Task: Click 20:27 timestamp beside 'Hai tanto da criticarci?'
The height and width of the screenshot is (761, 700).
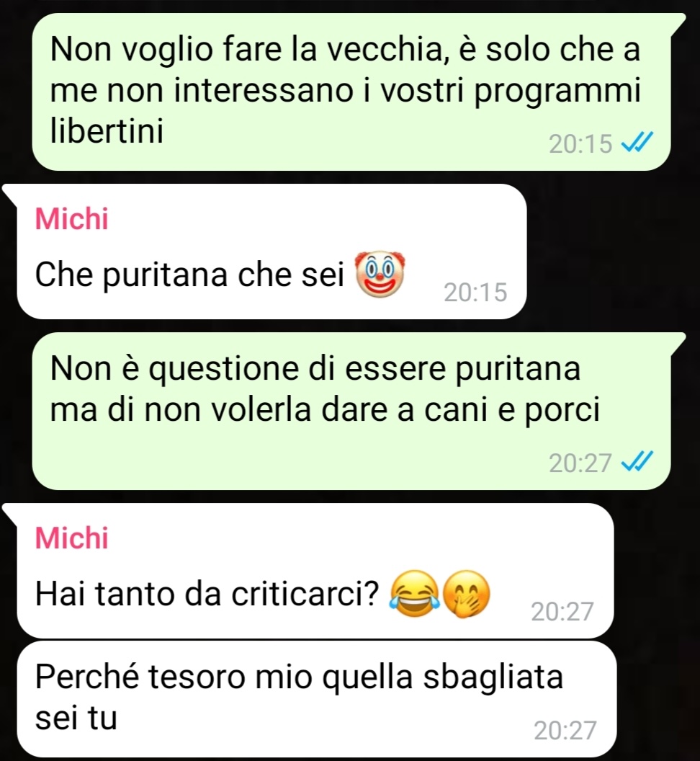Action: coord(562,612)
